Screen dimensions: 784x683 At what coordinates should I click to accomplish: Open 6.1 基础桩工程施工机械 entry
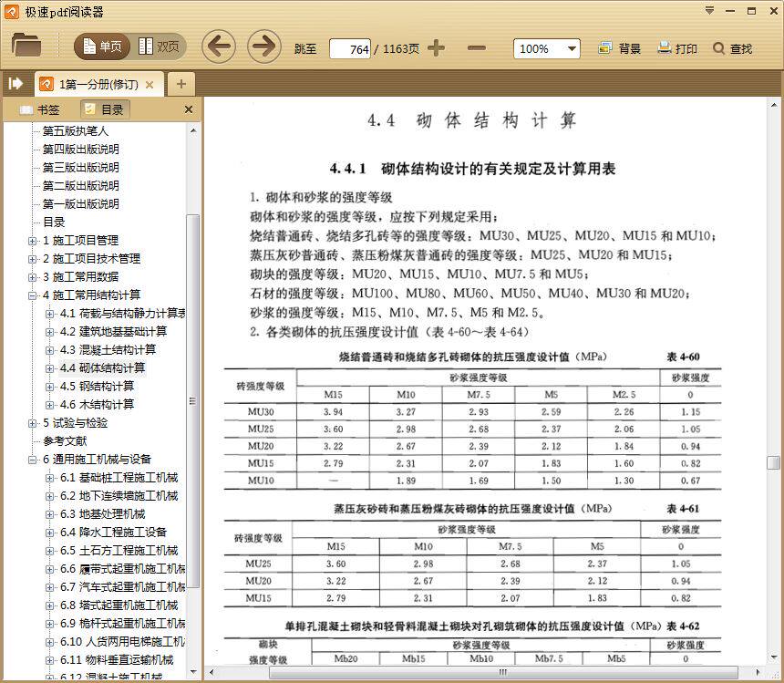click(x=119, y=478)
